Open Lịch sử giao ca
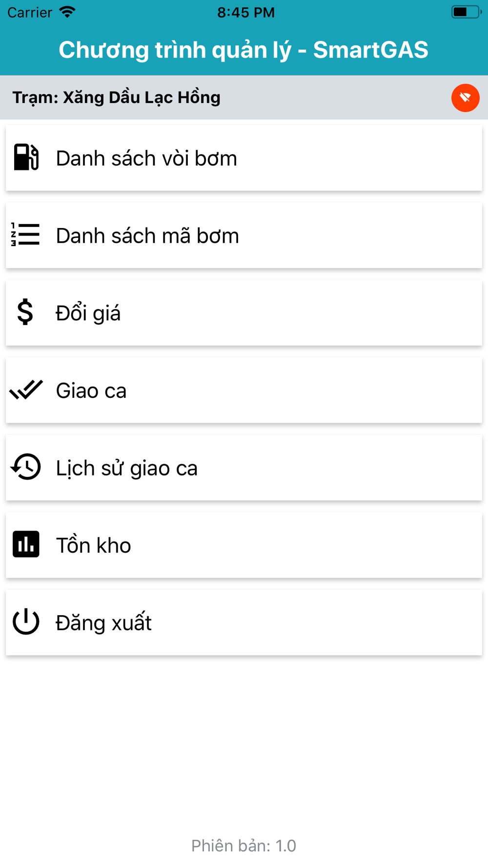Screen dimensions: 488x868 pos(127,468)
